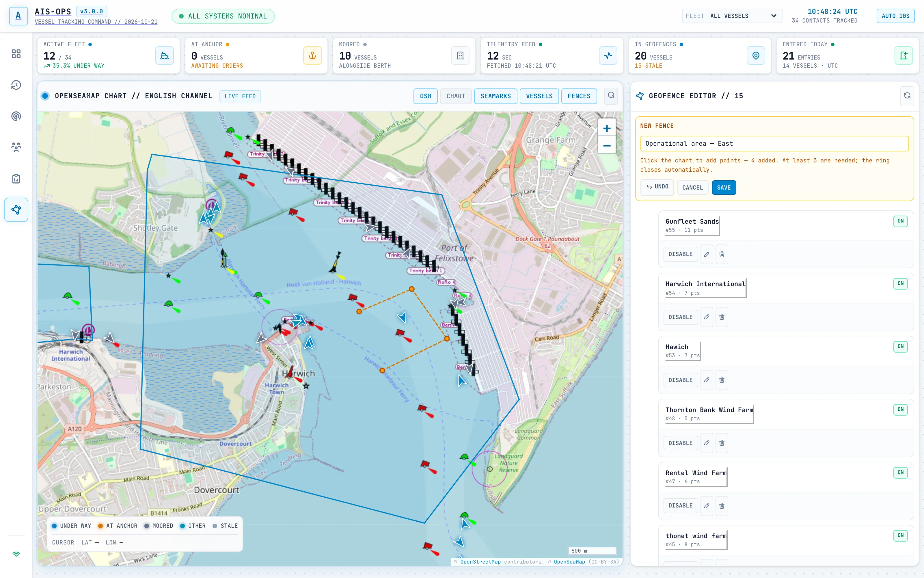
Task: Open the OpenSeaMap attribution link
Action: point(569,562)
